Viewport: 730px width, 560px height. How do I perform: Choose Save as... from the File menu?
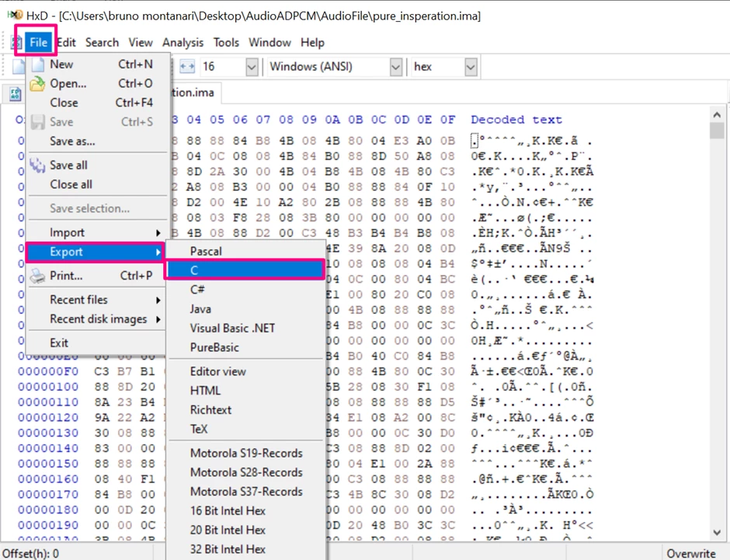[x=97, y=141]
